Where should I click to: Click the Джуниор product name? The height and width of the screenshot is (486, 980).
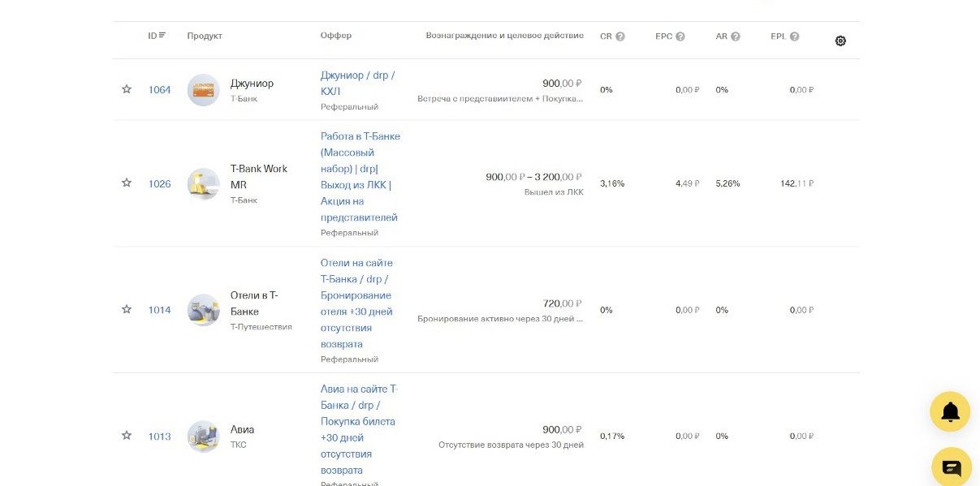click(252, 84)
